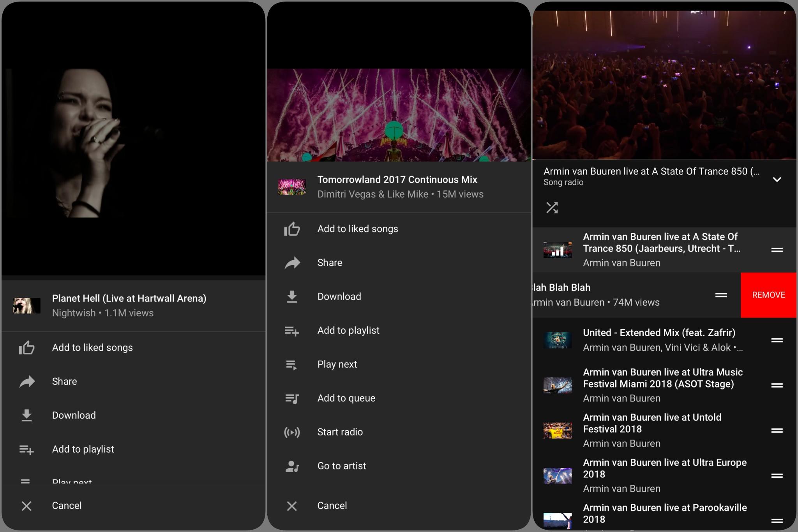Tap the drag handle on Untold Festival 2018 row
This screenshot has width=798, height=532.
point(777,430)
